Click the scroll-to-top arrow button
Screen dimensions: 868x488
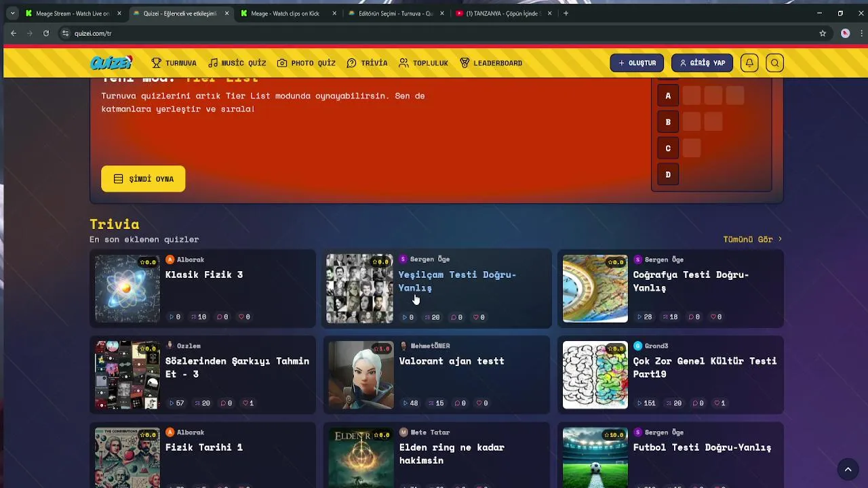[x=848, y=469]
